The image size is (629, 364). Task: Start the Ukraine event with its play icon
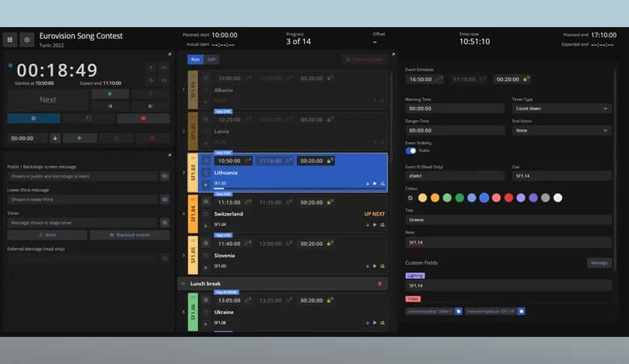click(x=375, y=323)
